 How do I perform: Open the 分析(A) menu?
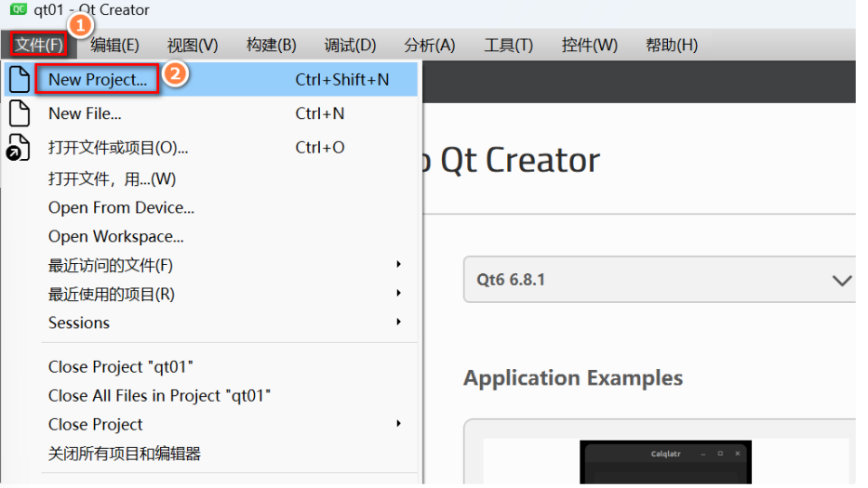(430, 45)
